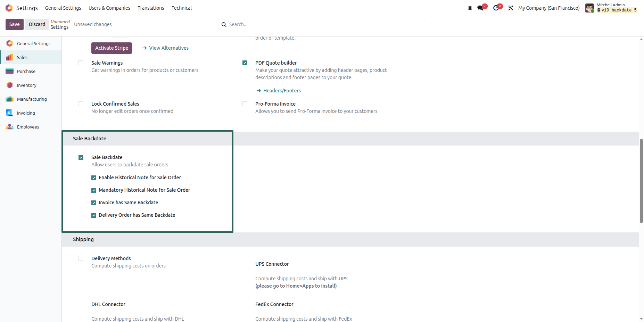Click the Odoo Settings app logo
The width and height of the screenshot is (644, 322).
coord(9,8)
